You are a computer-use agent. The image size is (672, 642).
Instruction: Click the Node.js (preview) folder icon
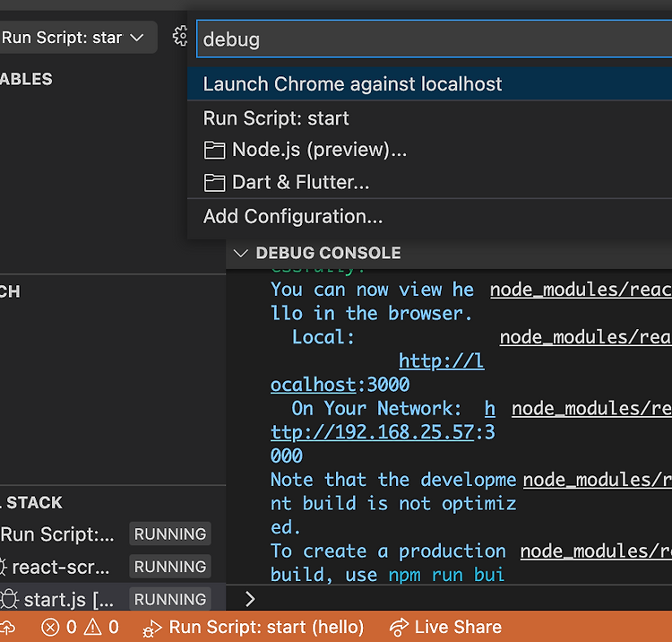(214, 150)
